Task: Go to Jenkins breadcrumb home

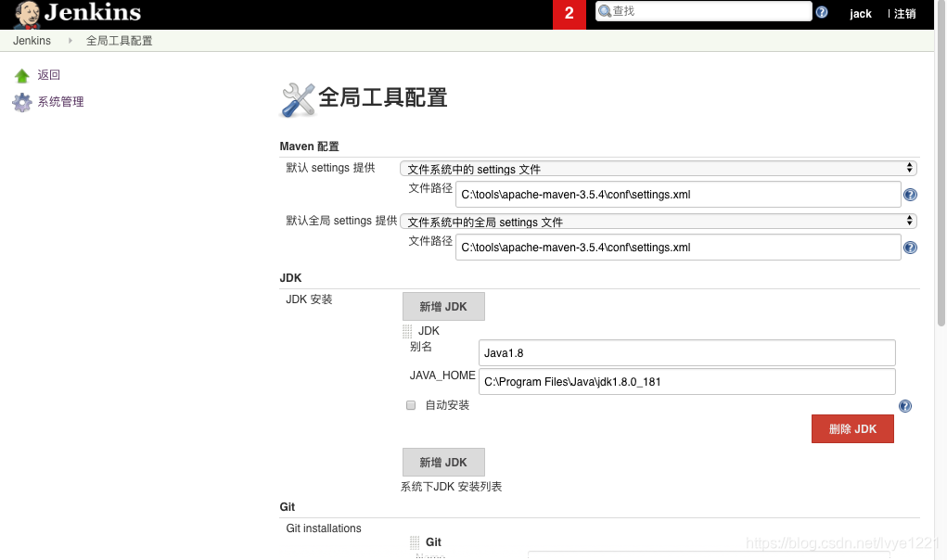Action: (32, 41)
